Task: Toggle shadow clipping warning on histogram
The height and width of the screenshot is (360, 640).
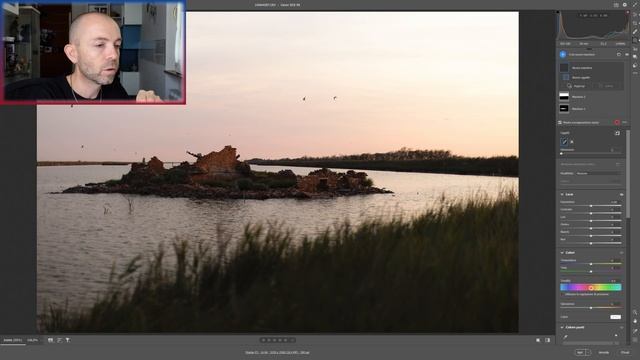Action: click(x=558, y=13)
